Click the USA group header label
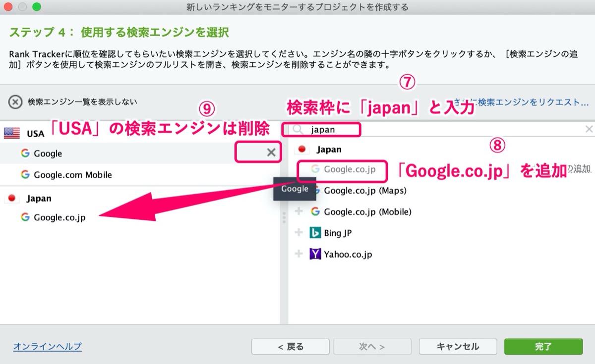This screenshot has height=364, width=595. (x=36, y=134)
